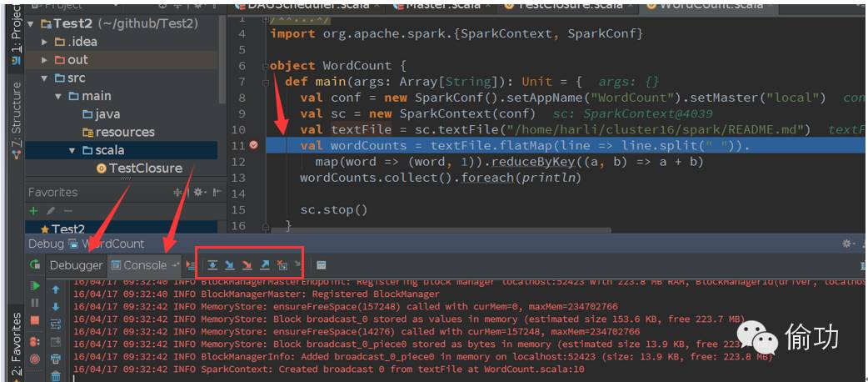
Task: Click line 11 highlighted val wordCounts code
Action: (525, 146)
